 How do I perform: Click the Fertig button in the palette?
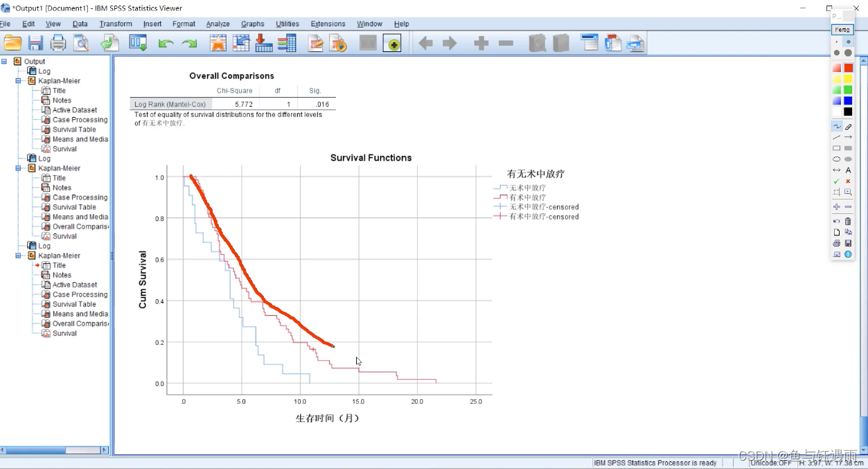click(x=842, y=30)
